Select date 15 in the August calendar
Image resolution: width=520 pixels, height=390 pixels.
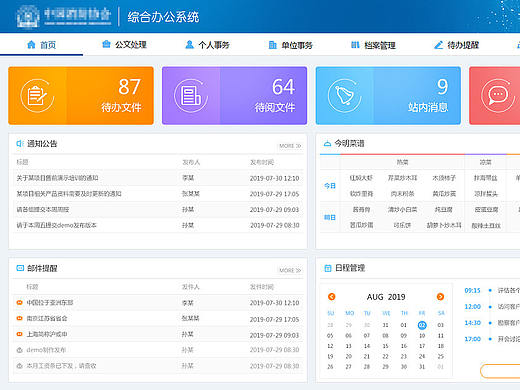tap(385, 346)
